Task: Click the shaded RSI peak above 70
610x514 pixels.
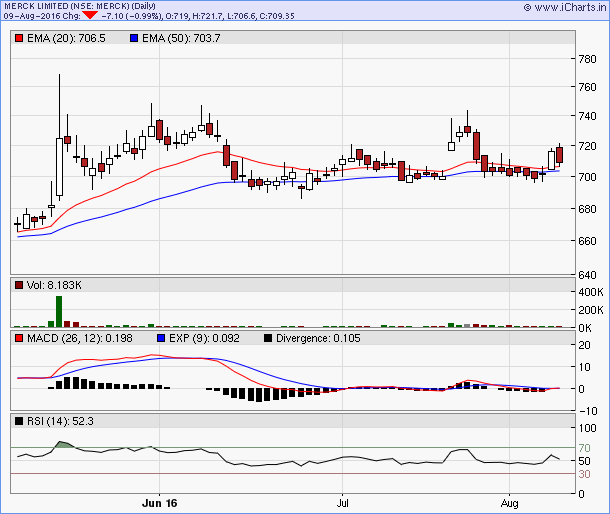Action: tap(64, 444)
